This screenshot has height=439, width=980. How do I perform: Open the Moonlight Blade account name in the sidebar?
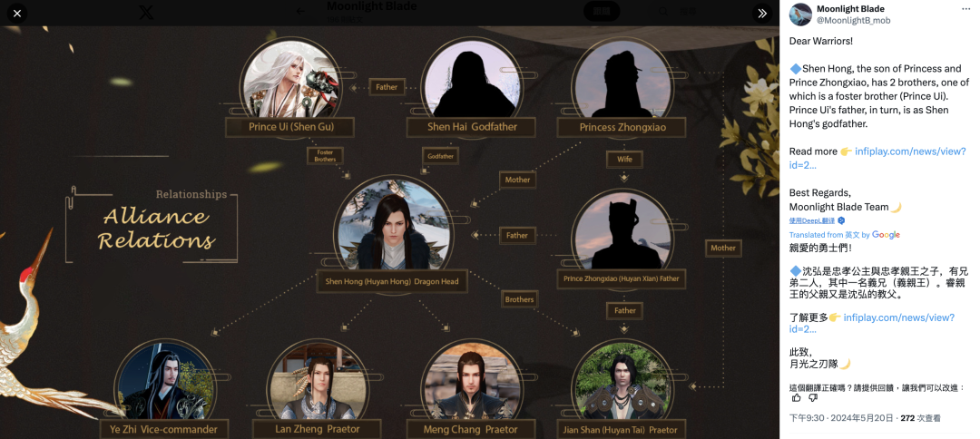click(x=850, y=9)
